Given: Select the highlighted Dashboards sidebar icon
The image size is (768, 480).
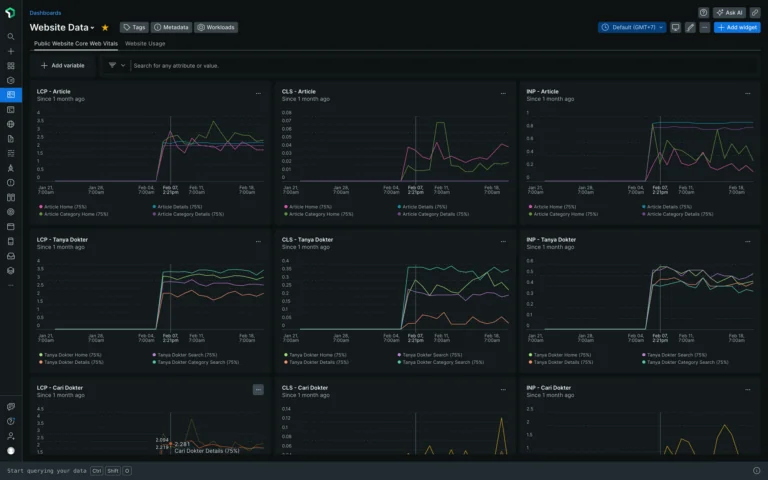Looking at the screenshot, I should tap(11, 95).
